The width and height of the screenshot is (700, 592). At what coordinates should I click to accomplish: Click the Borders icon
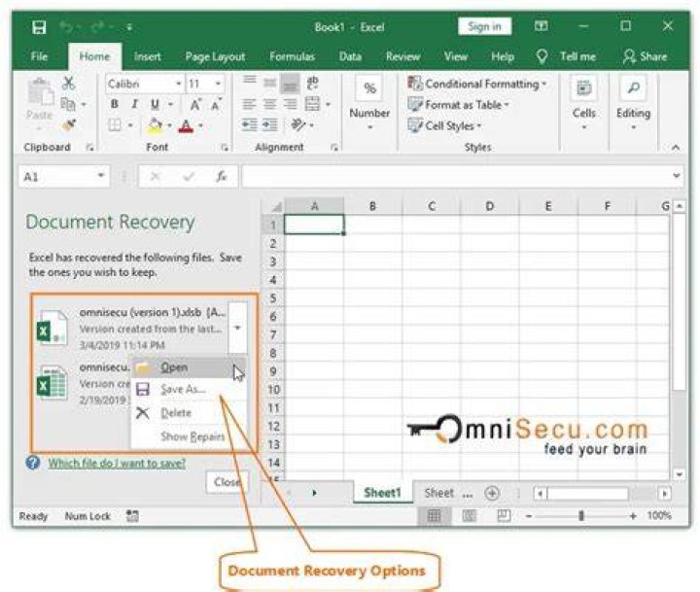coord(115,125)
